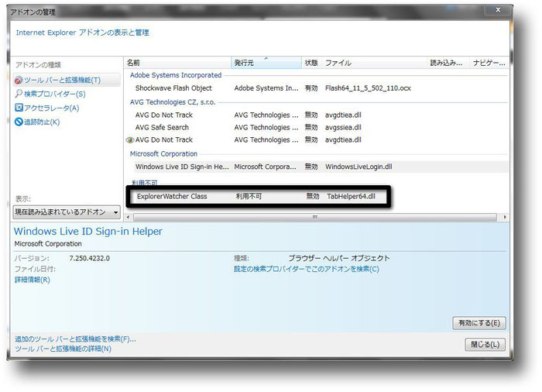The width and height of the screenshot is (542, 392).
Task: Select Windows Live ID Sign-in He... row
Action: [x=316, y=167]
